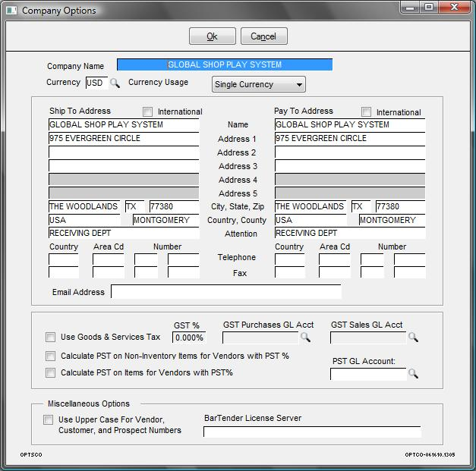This screenshot has width=476, height=471.
Task: Click the GST Purchases GL Acct field
Action: pos(260,338)
